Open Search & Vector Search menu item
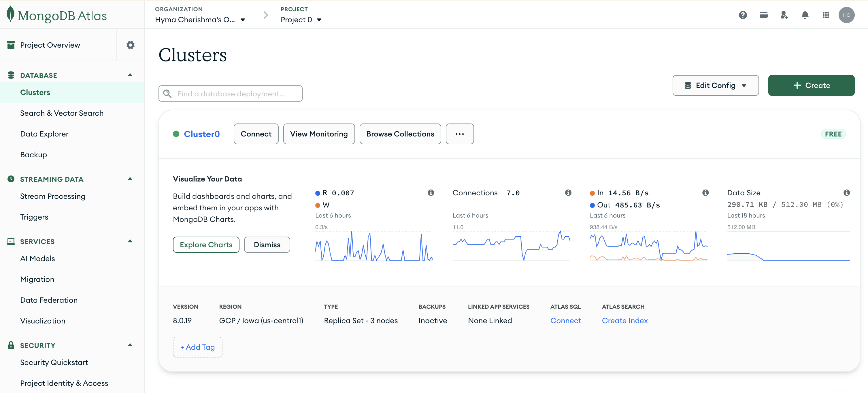Image resolution: width=868 pixels, height=393 pixels. click(62, 113)
